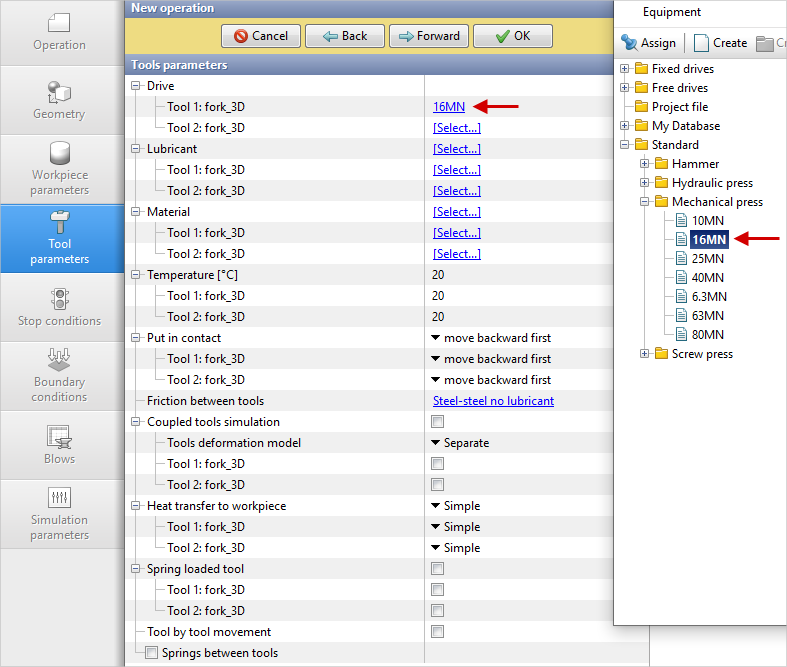
Task: Enable Coupled tools simulation checkbox
Action: (x=437, y=422)
